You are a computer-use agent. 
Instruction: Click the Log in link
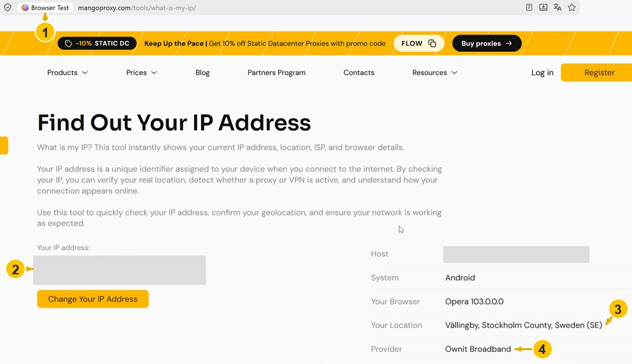pyautogui.click(x=542, y=73)
